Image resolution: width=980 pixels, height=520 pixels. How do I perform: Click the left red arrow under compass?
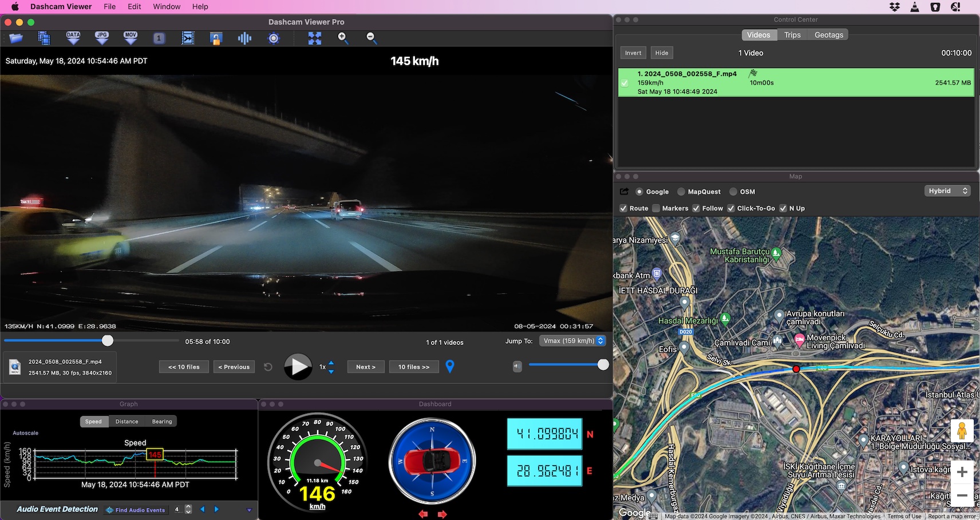pos(423,514)
